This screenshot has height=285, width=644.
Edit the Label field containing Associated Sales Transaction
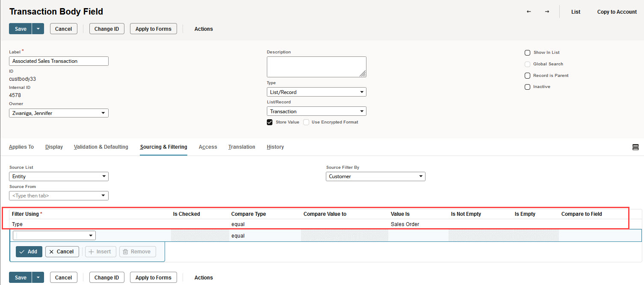(x=59, y=61)
